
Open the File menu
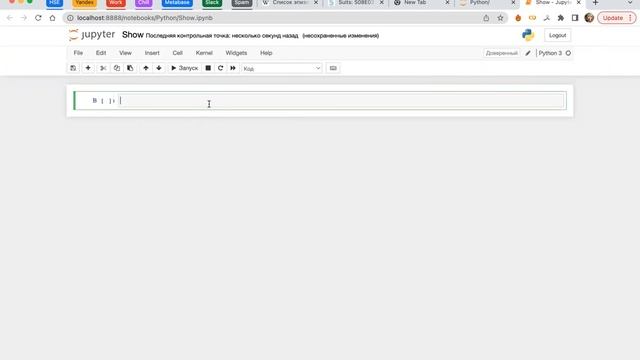pos(78,53)
